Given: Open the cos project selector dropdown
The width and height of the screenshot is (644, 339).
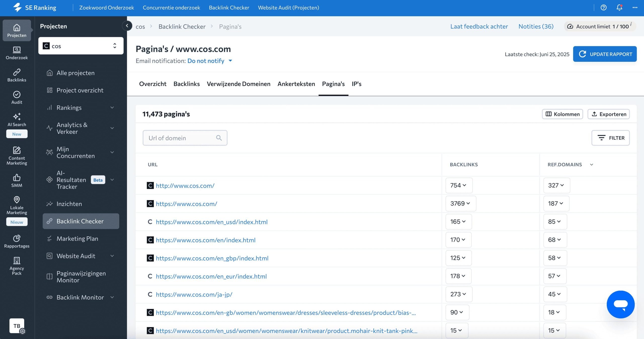Looking at the screenshot, I should (81, 46).
